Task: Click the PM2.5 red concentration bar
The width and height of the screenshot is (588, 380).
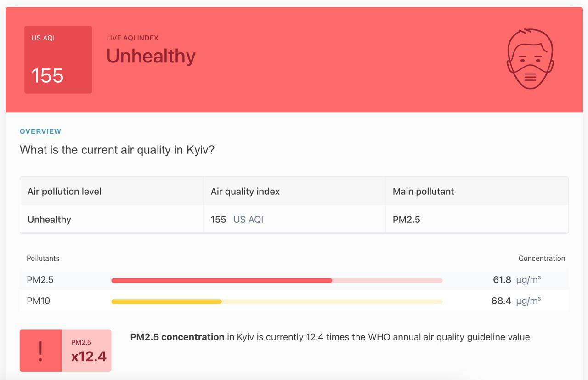Action: coord(221,280)
